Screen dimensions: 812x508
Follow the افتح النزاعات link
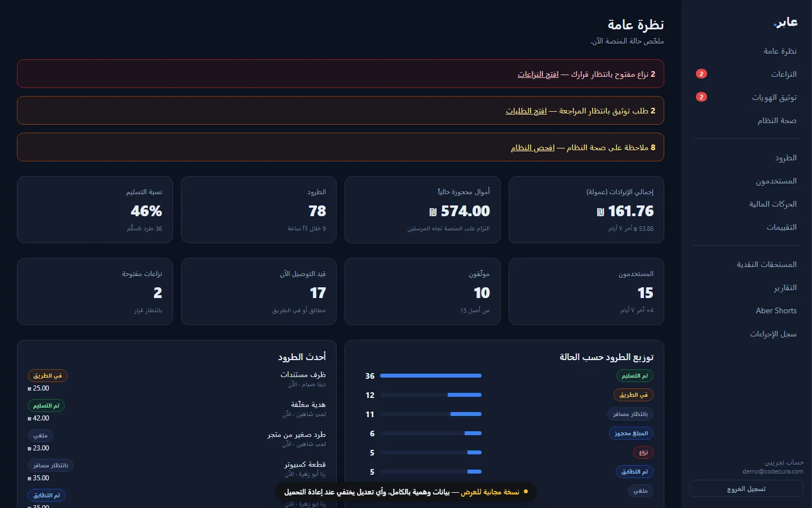[538, 74]
